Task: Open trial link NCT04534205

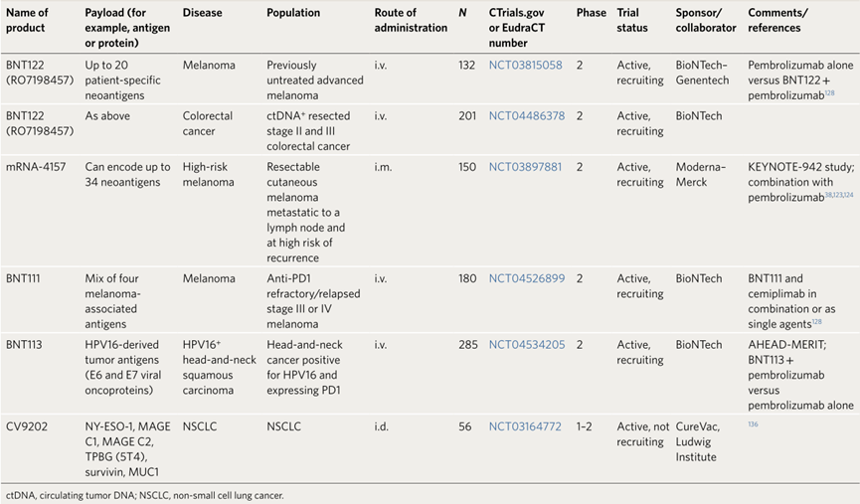Action: 527,345
